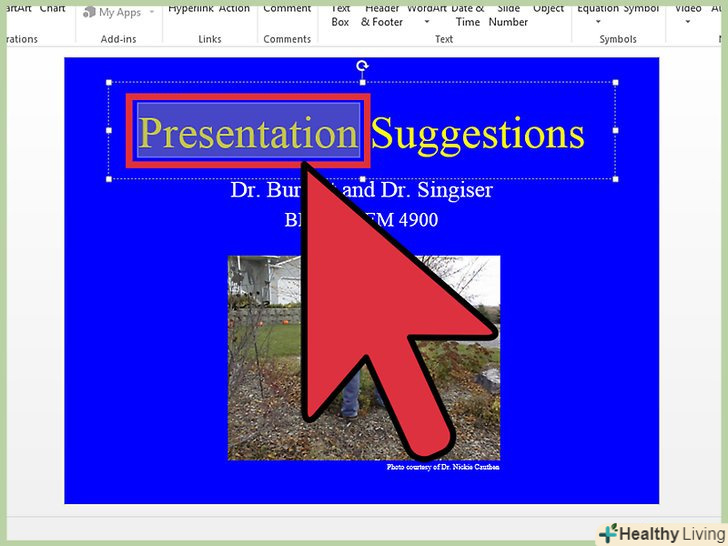Image resolution: width=728 pixels, height=546 pixels.
Task: Click the word "Suggestions" in the title
Action: point(478,135)
